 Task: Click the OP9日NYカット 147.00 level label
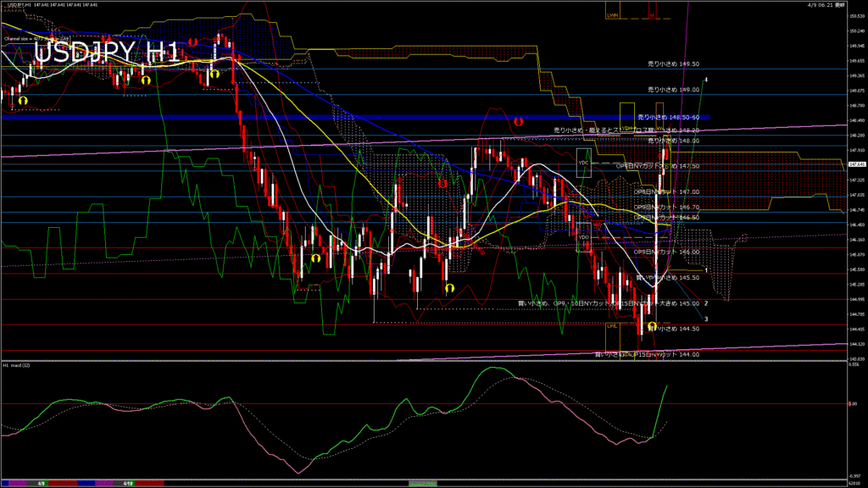666,192
